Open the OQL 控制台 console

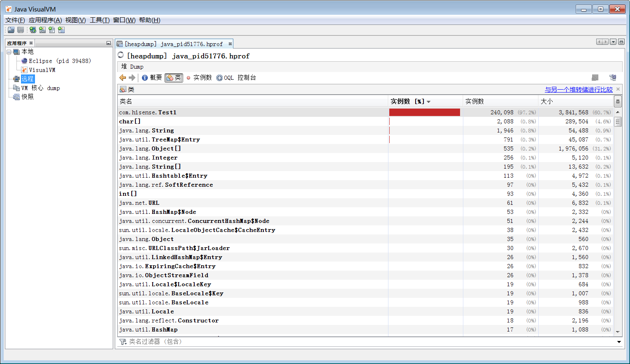[236, 78]
